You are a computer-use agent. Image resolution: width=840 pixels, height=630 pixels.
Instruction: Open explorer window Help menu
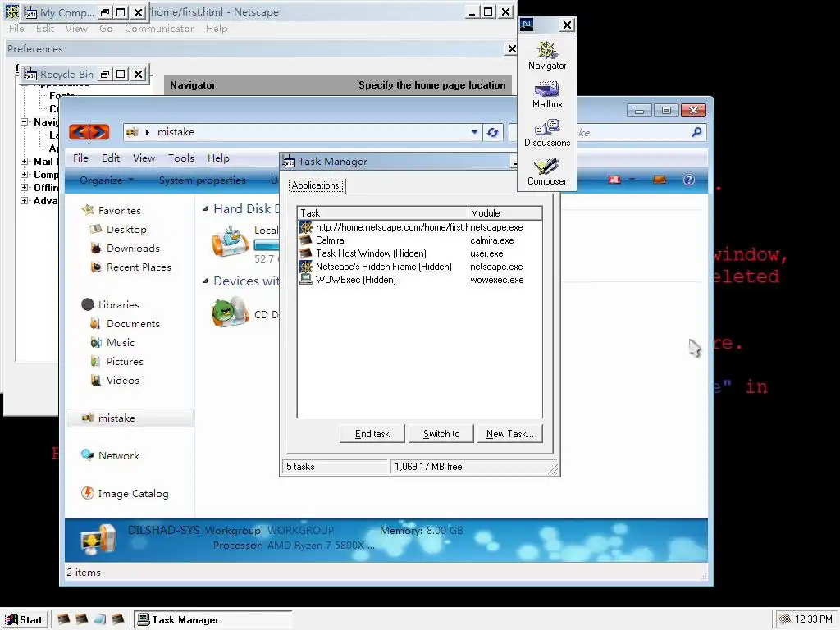pyautogui.click(x=218, y=158)
